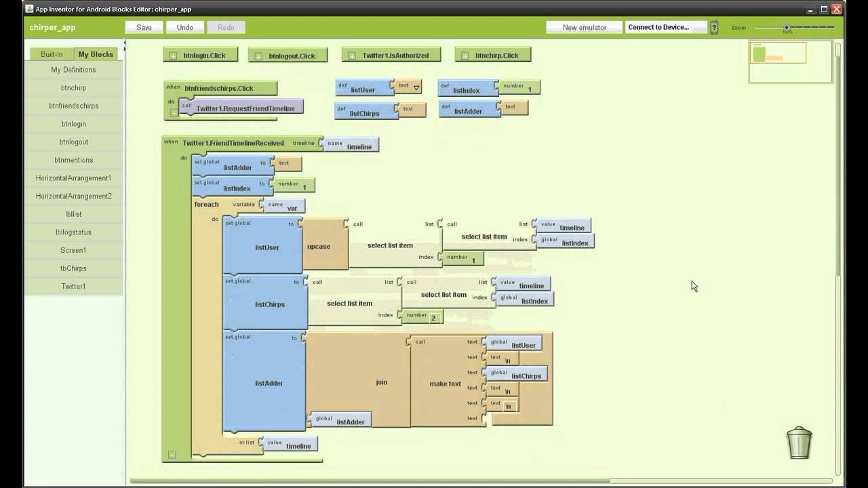868x488 pixels.
Task: Click global listUser block in make text
Action: (514, 344)
